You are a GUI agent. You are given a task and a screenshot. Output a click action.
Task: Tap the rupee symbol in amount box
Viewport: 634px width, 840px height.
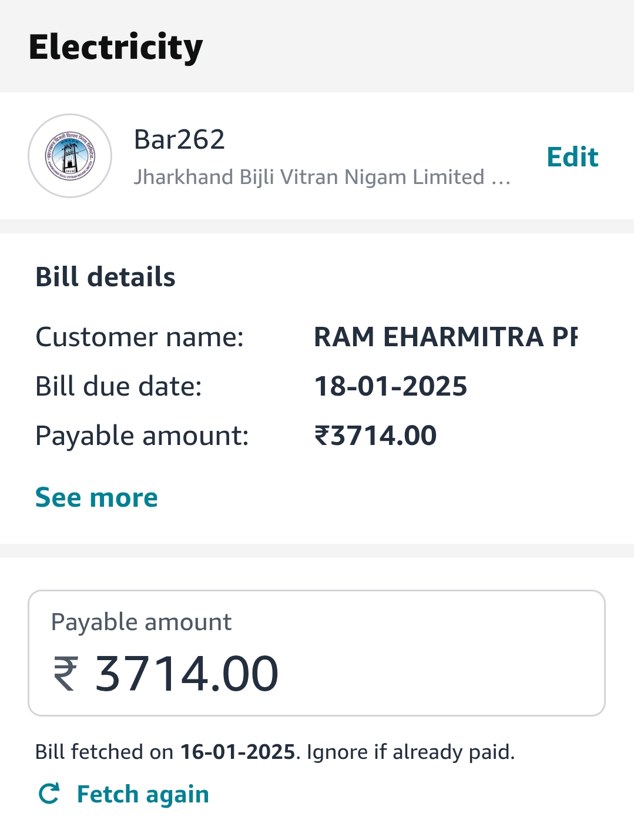tap(65, 674)
